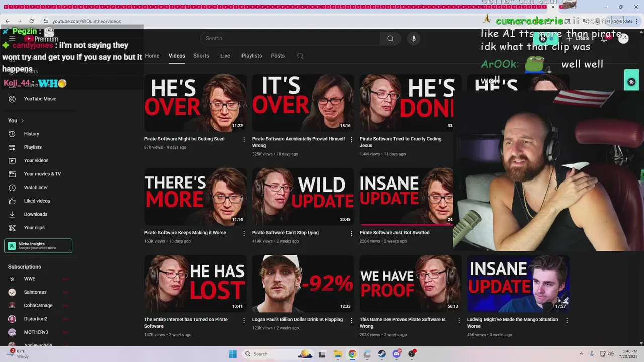The image size is (644, 362).
Task: Click the YouTube search magnifier button
Action: pyautogui.click(x=390, y=39)
